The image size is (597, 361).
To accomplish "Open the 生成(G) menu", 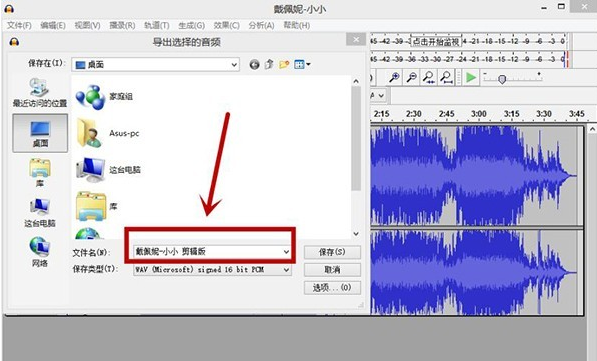I will click(192, 26).
